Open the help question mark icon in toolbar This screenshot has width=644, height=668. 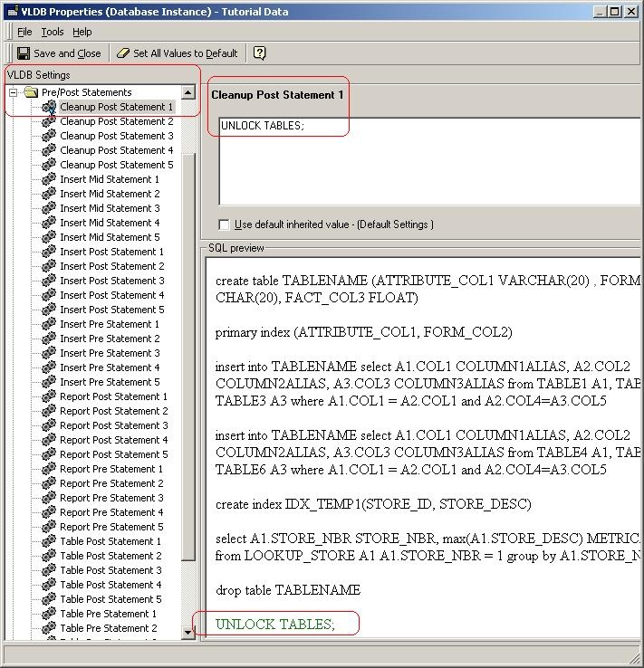[x=259, y=53]
